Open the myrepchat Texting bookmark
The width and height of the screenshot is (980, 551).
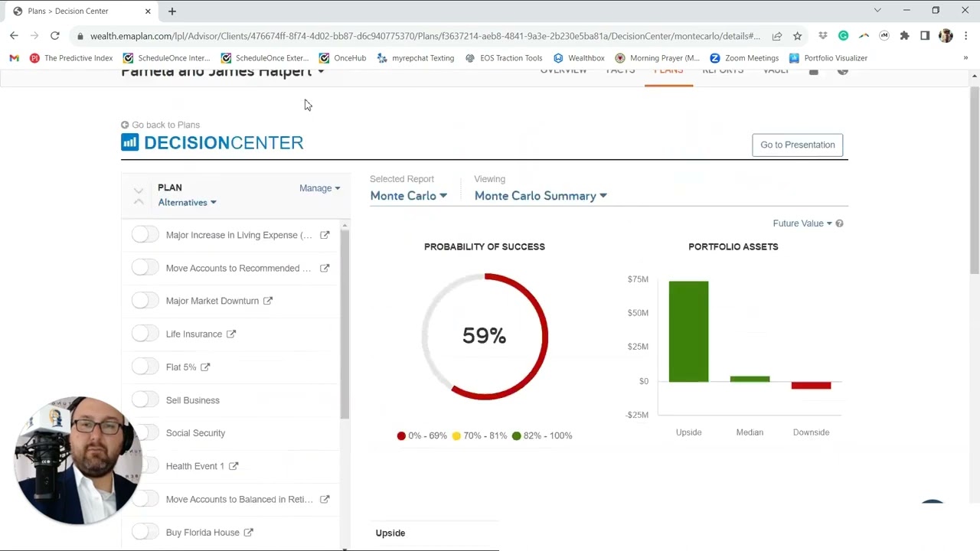tap(416, 58)
